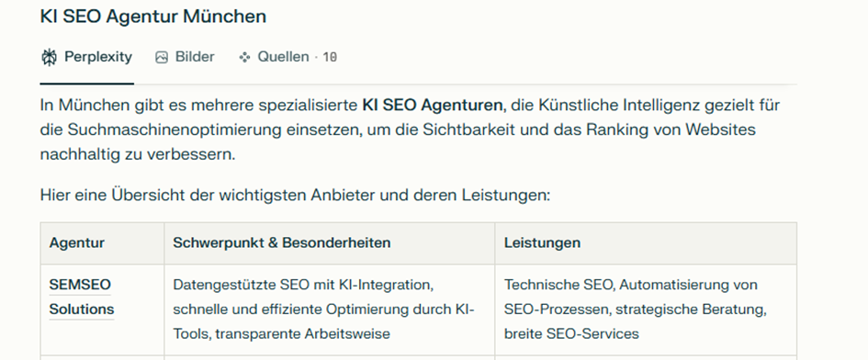Image resolution: width=868 pixels, height=360 pixels.
Task: Click the Bilder picture icon
Action: [x=161, y=57]
